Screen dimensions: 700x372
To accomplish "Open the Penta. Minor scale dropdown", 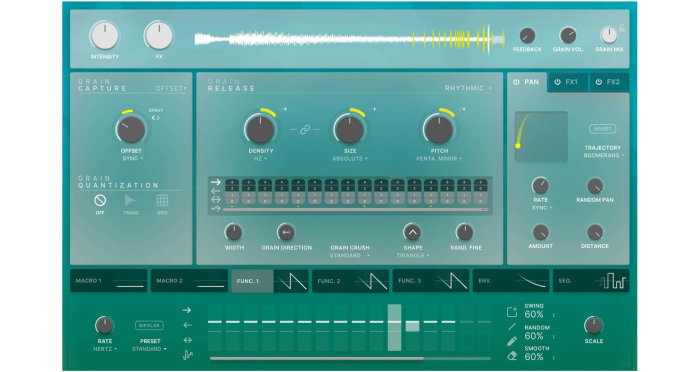I will click(439, 159).
